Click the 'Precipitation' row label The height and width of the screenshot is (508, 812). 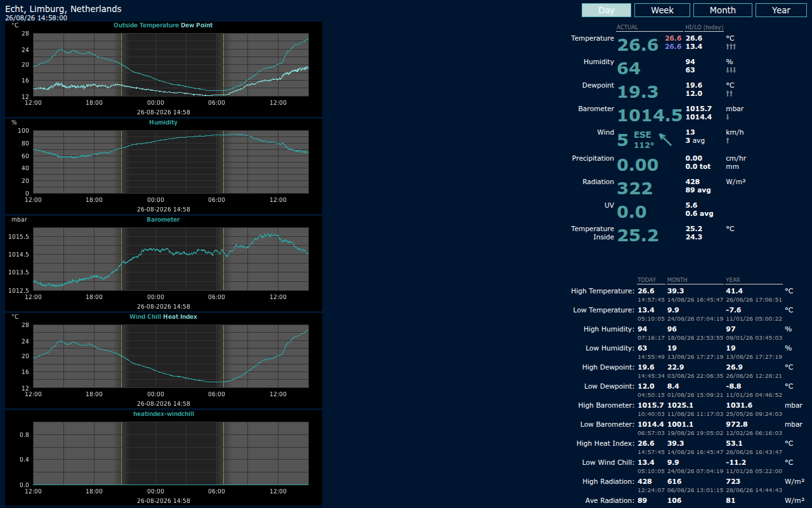point(593,158)
